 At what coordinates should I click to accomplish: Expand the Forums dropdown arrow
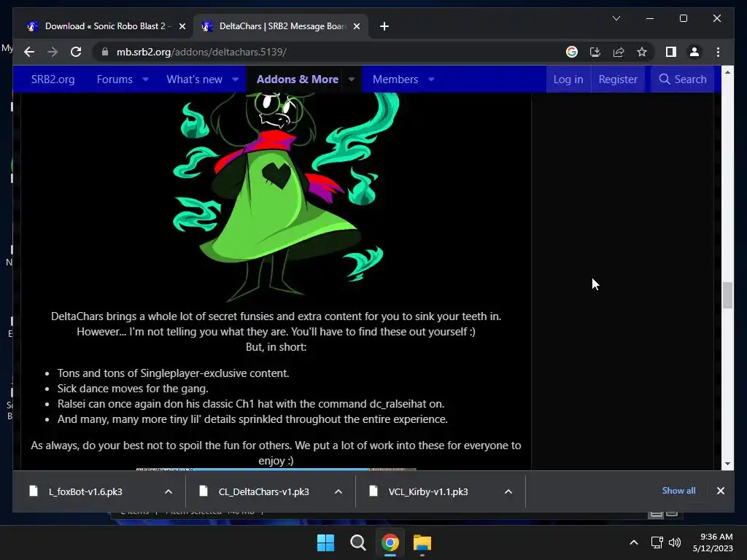pyautogui.click(x=145, y=79)
